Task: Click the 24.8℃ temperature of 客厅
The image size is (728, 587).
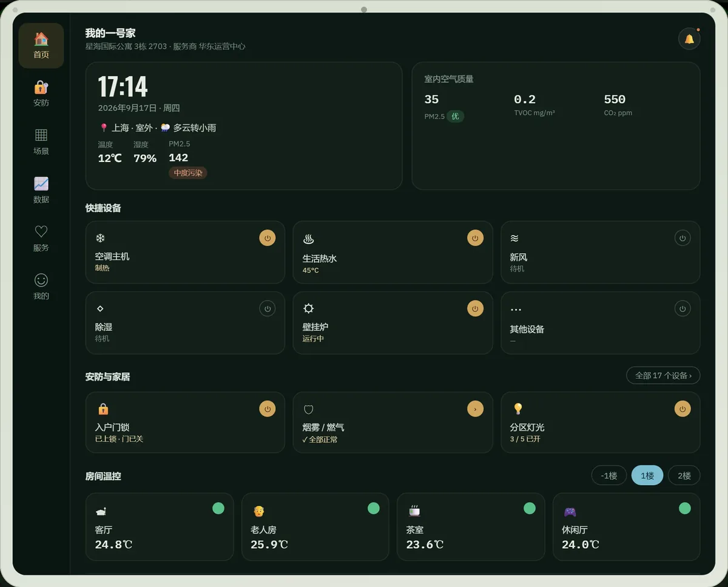Action: pyautogui.click(x=113, y=545)
